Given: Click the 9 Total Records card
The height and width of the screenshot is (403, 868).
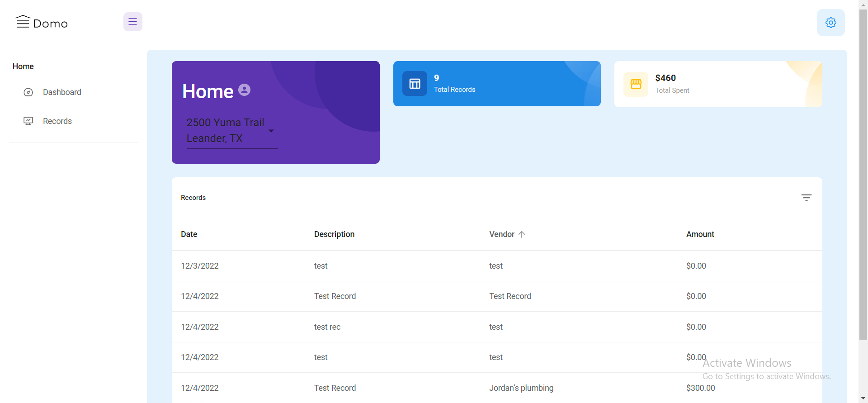Looking at the screenshot, I should tap(497, 84).
